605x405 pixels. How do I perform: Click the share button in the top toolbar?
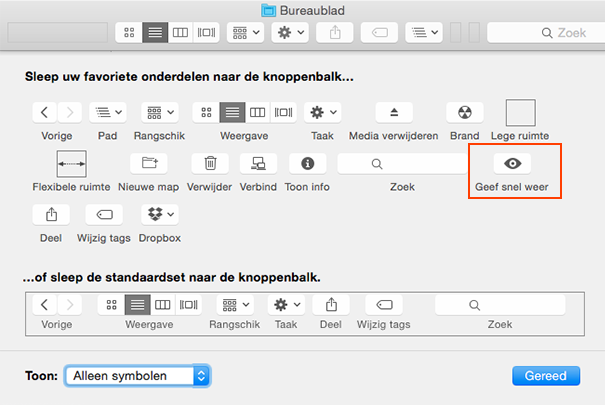[x=335, y=32]
